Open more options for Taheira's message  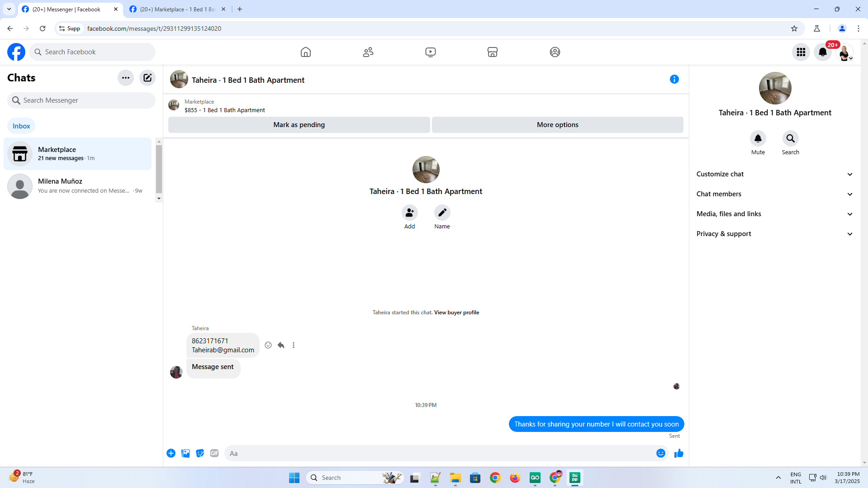[294, 345]
